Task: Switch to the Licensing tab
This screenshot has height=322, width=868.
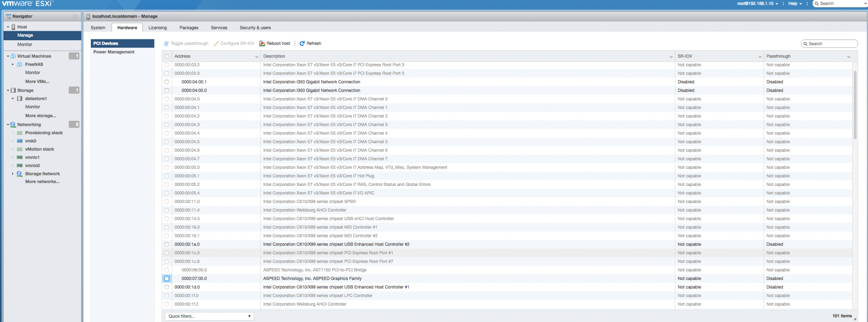Action: 158,28
